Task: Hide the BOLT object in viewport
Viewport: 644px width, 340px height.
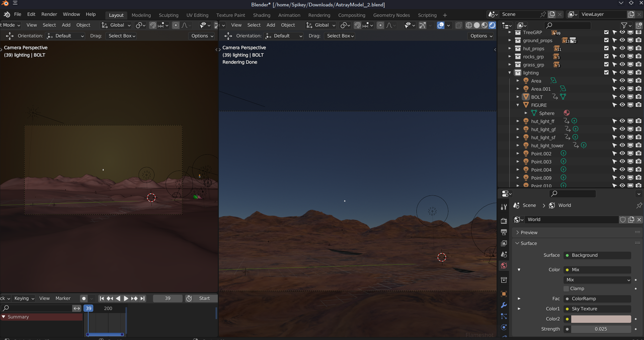Action: click(622, 97)
